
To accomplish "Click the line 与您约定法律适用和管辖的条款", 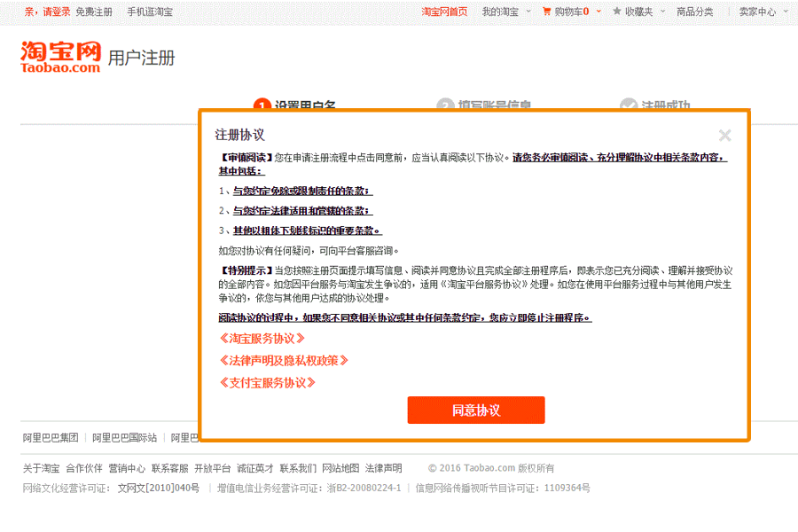I will pyautogui.click(x=303, y=211).
